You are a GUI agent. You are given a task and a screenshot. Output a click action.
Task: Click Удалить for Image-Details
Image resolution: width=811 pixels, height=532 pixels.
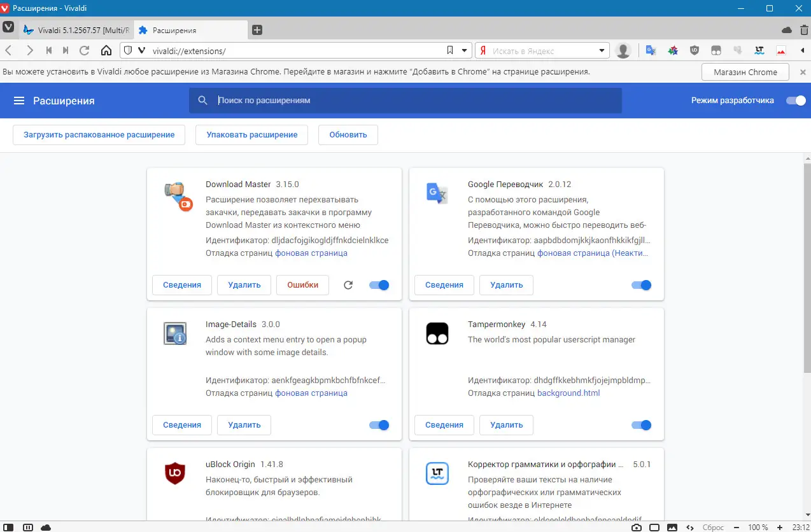[244, 425]
